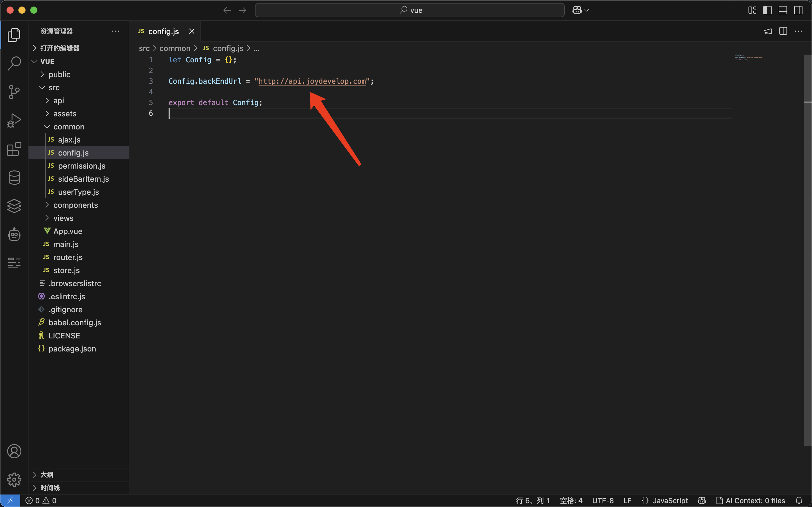The image size is (812, 507).
Task: Open .eslintrc.js file
Action: click(x=79, y=297)
